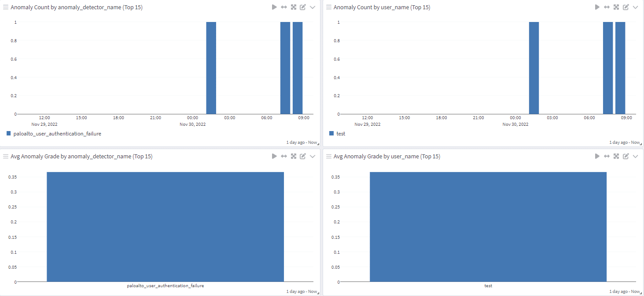Open the chevron menu of the Avg Anomaly Grade by anomaly_detector_name widget
The image size is (644, 296).
tap(313, 157)
